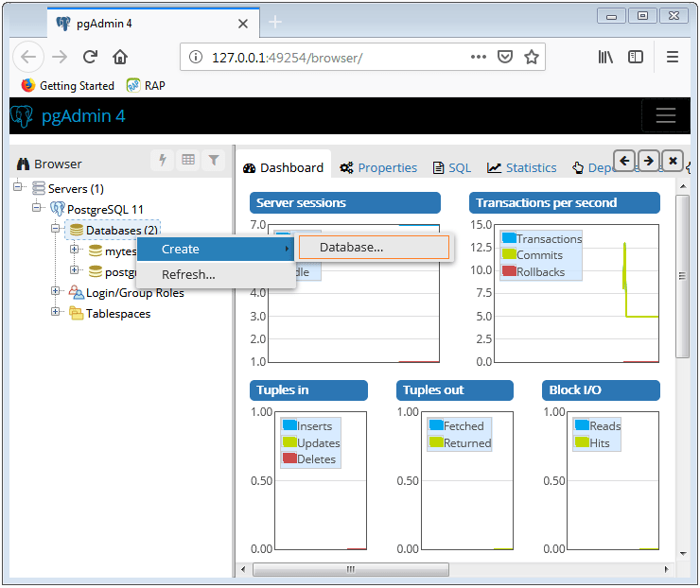
Task: Move tabs right with the arrow button
Action: pyautogui.click(x=649, y=161)
